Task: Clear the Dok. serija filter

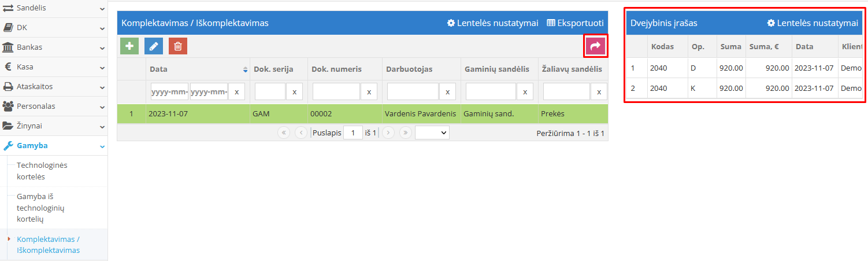Action: pos(295,91)
